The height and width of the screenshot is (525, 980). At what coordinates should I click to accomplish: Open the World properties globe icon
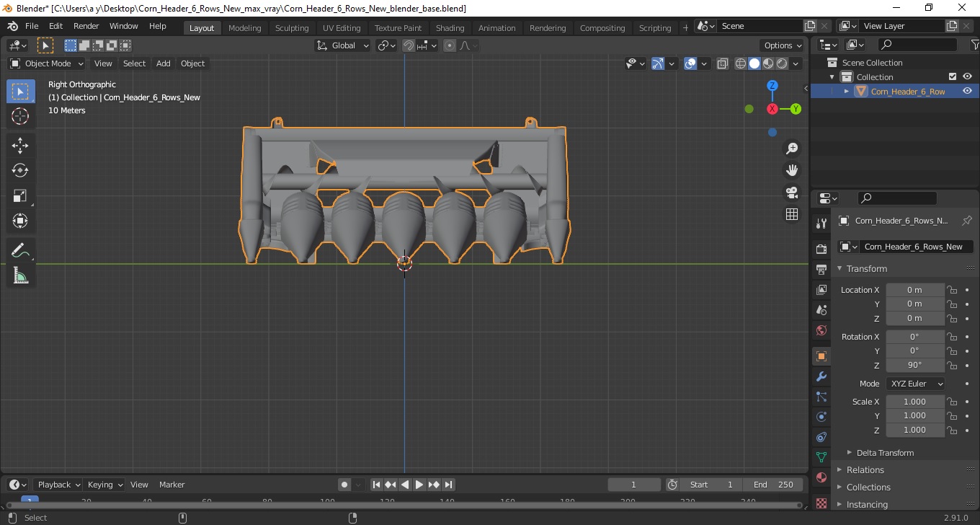point(821,330)
